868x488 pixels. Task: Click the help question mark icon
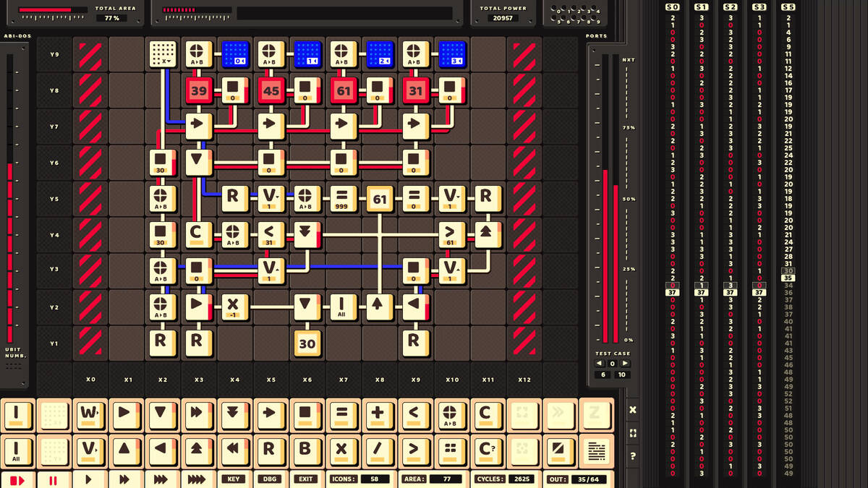633,456
